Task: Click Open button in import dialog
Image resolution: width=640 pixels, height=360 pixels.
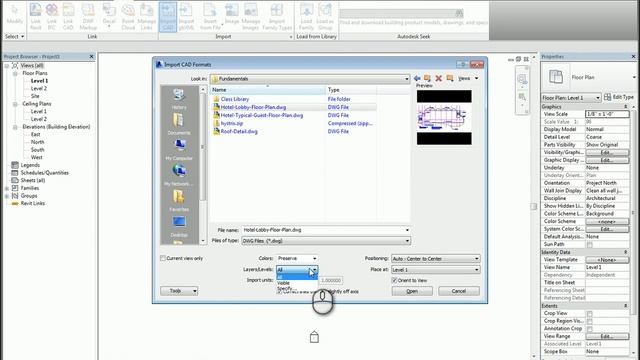Action: coord(412,291)
